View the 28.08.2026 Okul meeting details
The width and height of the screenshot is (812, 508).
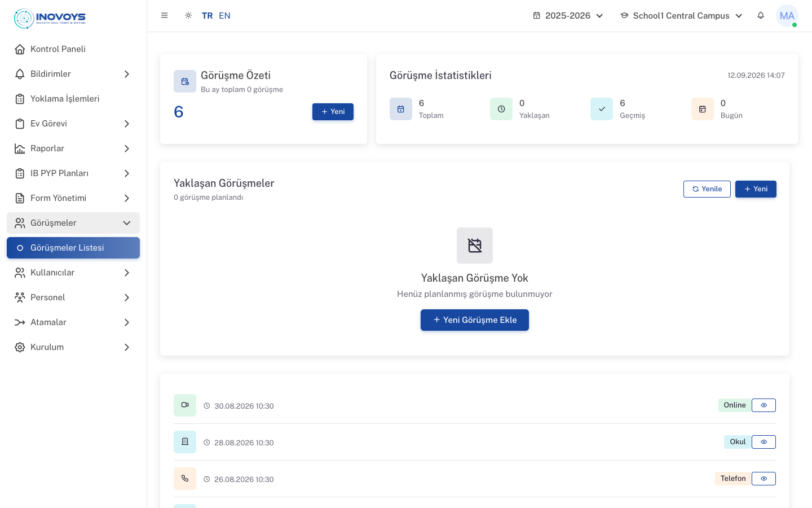point(764,442)
